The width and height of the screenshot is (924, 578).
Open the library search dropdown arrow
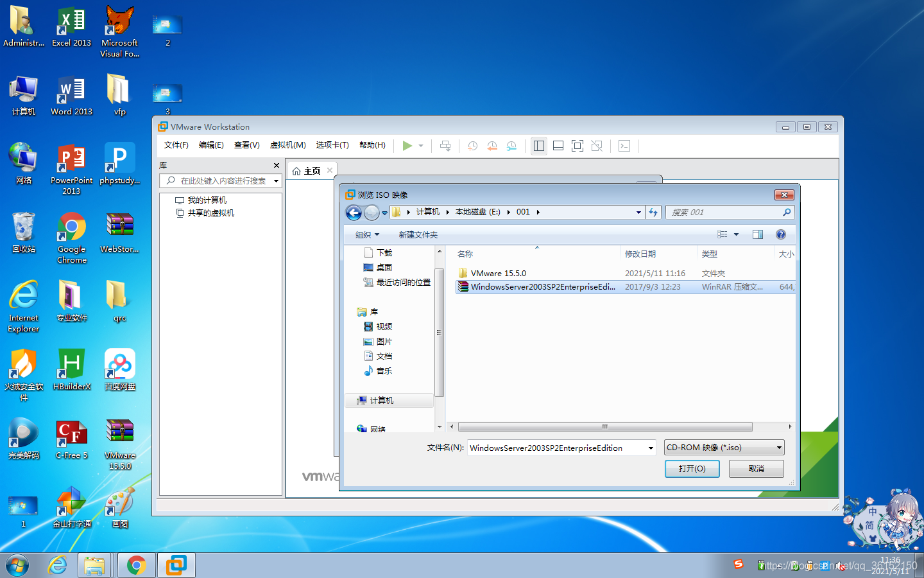(x=277, y=181)
